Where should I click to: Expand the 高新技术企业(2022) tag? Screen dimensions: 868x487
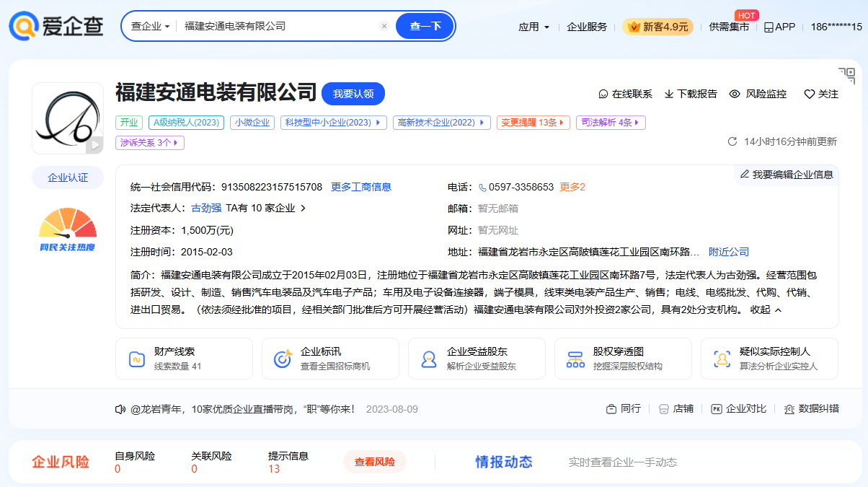pos(442,123)
